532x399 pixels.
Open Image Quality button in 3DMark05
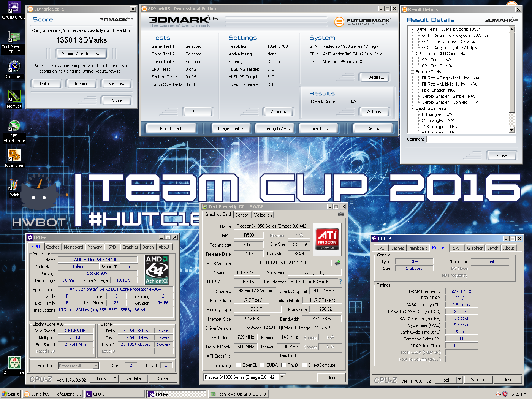point(232,128)
